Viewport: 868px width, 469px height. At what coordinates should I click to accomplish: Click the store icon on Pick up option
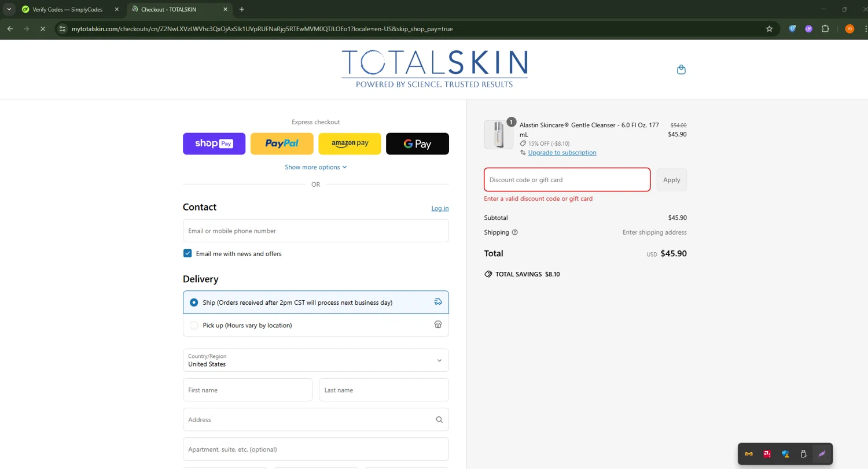click(x=438, y=325)
